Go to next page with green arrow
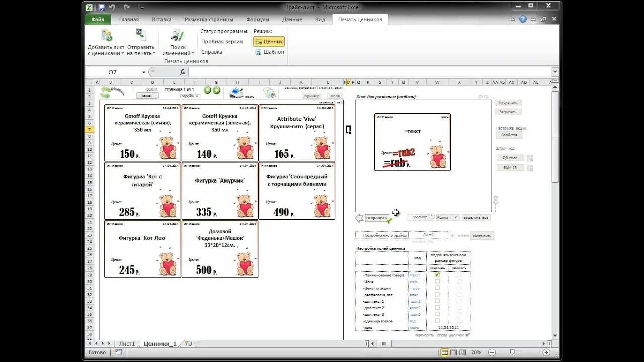The image size is (644, 362). tap(217, 90)
